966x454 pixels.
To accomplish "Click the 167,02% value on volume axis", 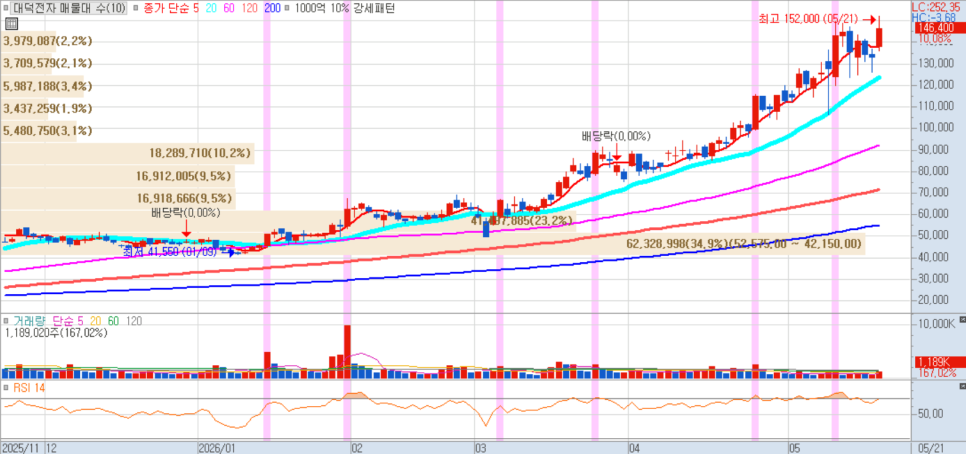I will click(x=936, y=373).
